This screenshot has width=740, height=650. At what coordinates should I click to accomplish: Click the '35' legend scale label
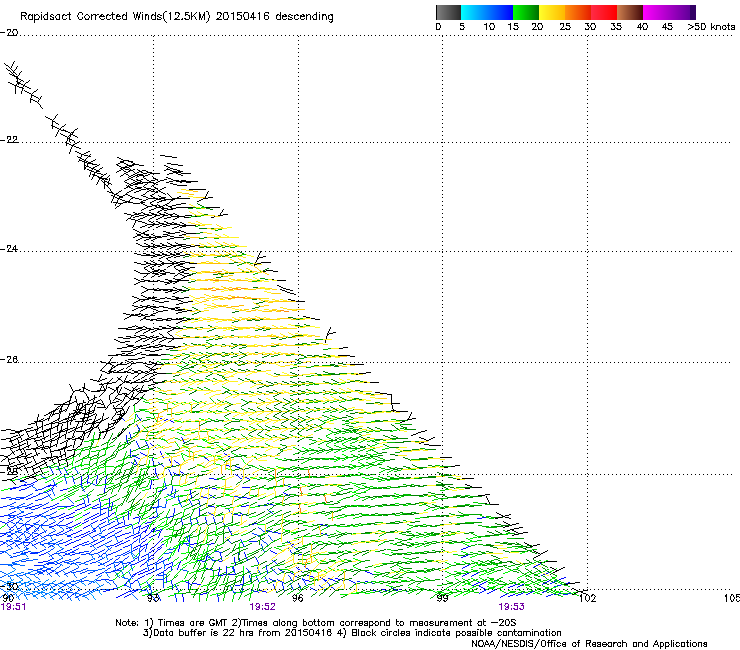(x=616, y=27)
